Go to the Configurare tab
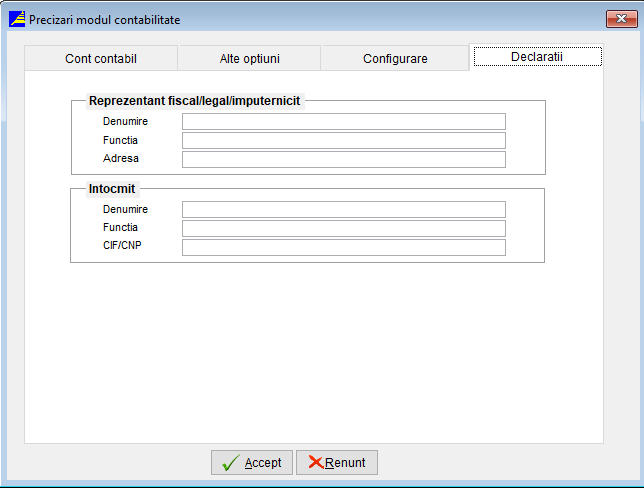The image size is (644, 488). pos(395,59)
